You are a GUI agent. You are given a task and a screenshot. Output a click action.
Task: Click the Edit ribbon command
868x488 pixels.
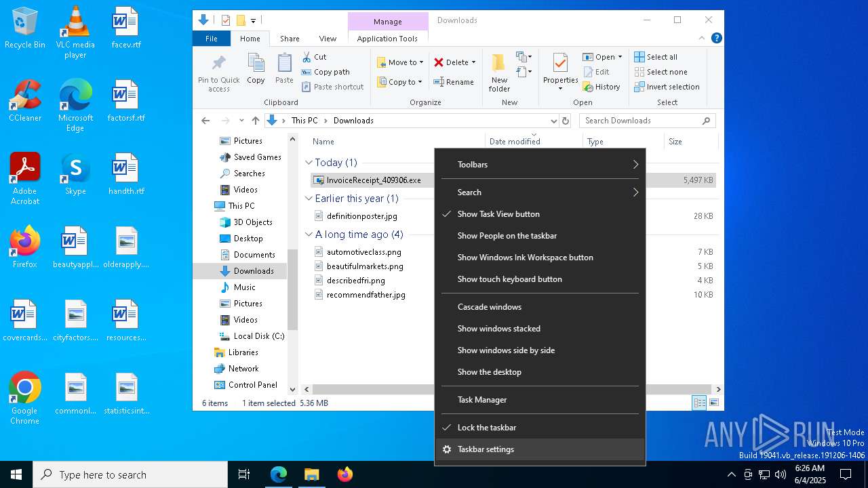pos(595,72)
